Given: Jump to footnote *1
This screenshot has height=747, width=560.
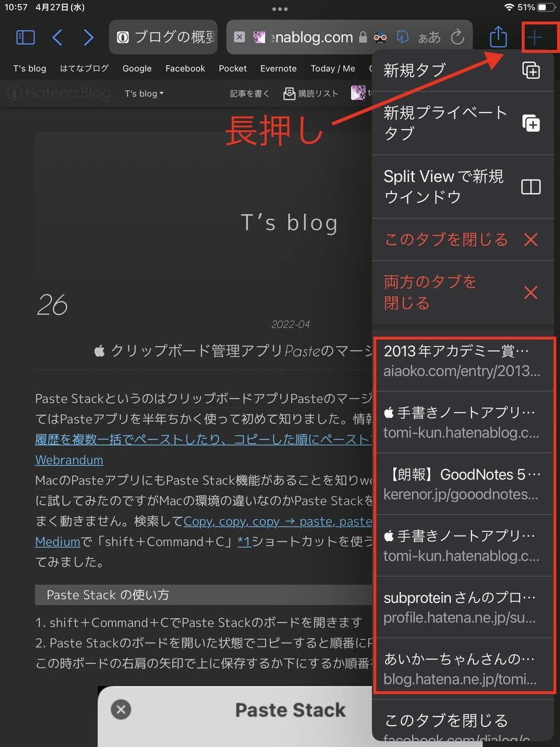Looking at the screenshot, I should (x=244, y=542).
